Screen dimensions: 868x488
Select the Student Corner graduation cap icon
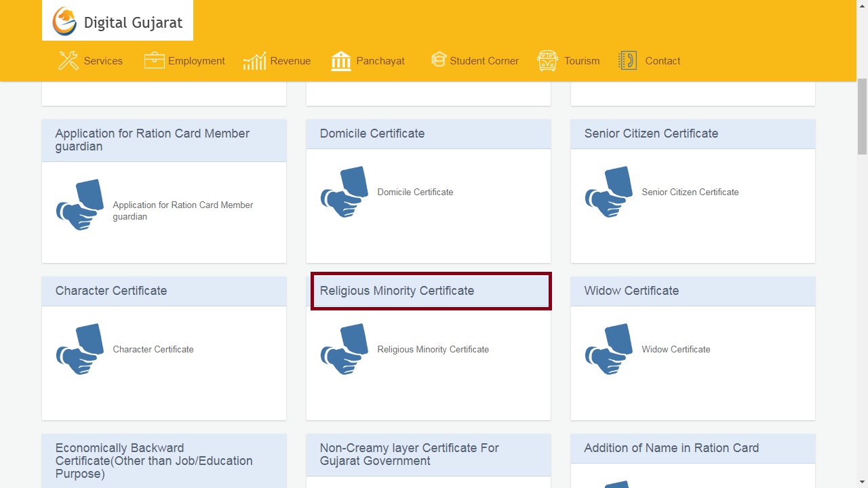click(x=439, y=60)
